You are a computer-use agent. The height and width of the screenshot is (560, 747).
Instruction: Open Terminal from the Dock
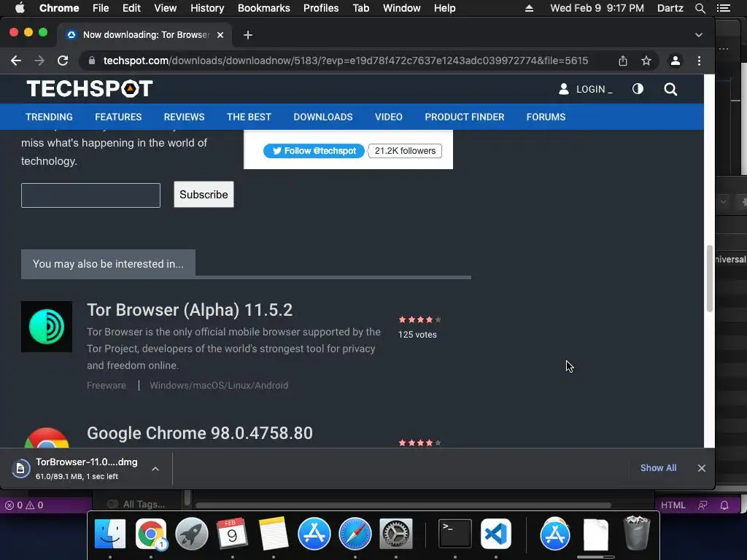pos(455,534)
